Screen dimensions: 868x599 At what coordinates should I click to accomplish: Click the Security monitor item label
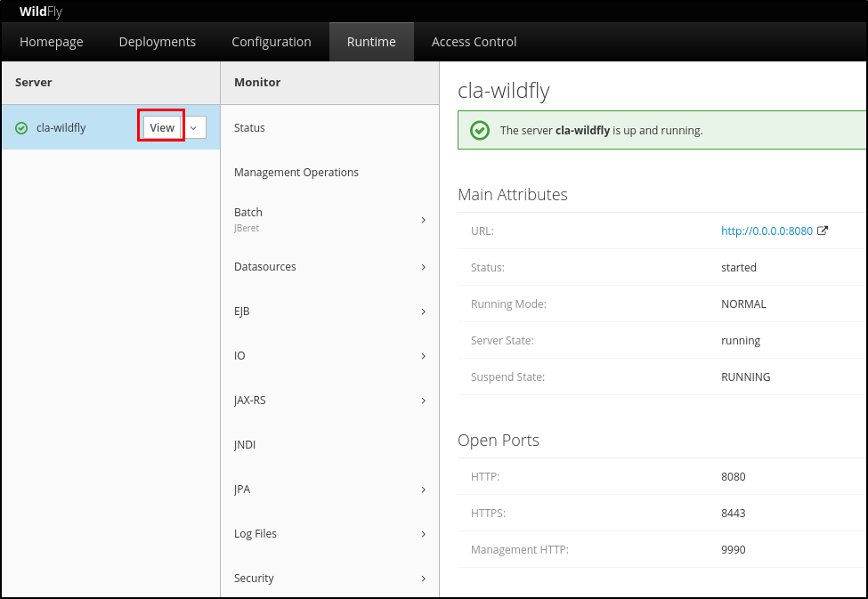[254, 578]
